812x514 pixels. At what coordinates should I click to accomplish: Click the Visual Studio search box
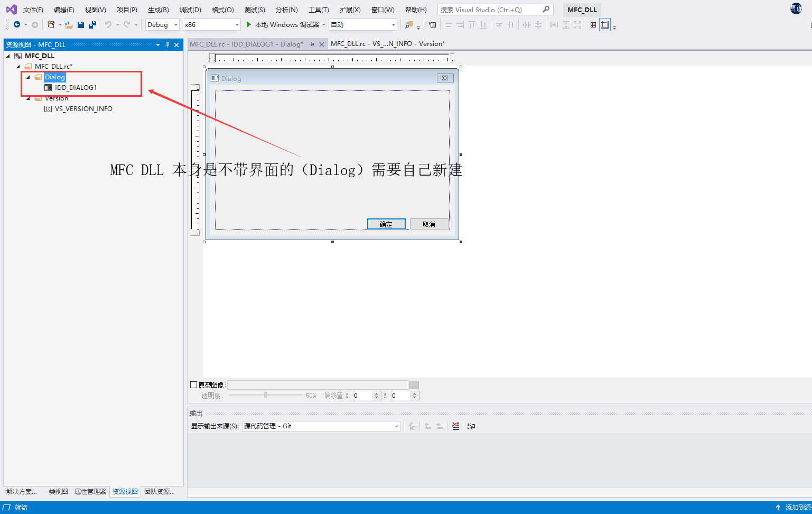[x=495, y=10]
